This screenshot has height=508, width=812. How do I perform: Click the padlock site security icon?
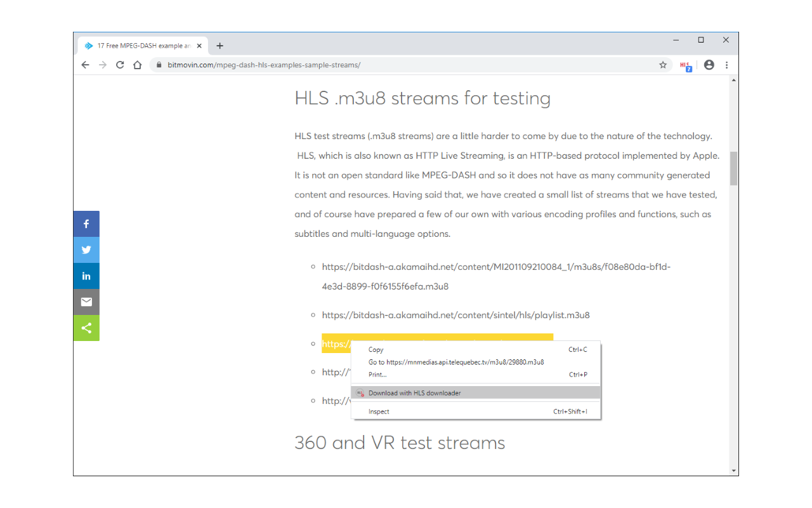coord(159,65)
